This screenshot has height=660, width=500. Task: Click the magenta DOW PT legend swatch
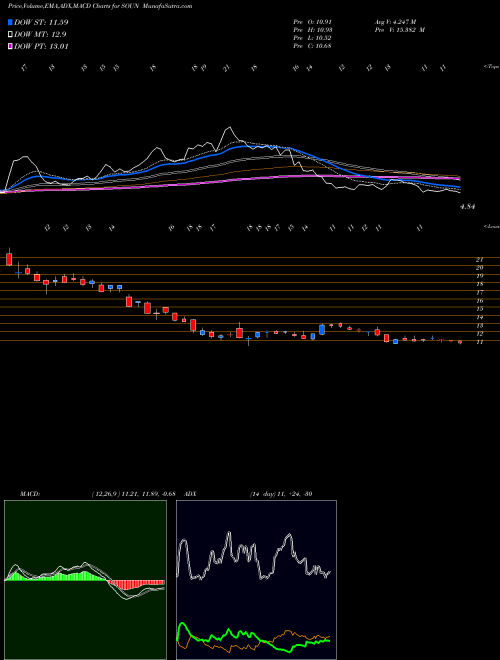click(x=11, y=46)
